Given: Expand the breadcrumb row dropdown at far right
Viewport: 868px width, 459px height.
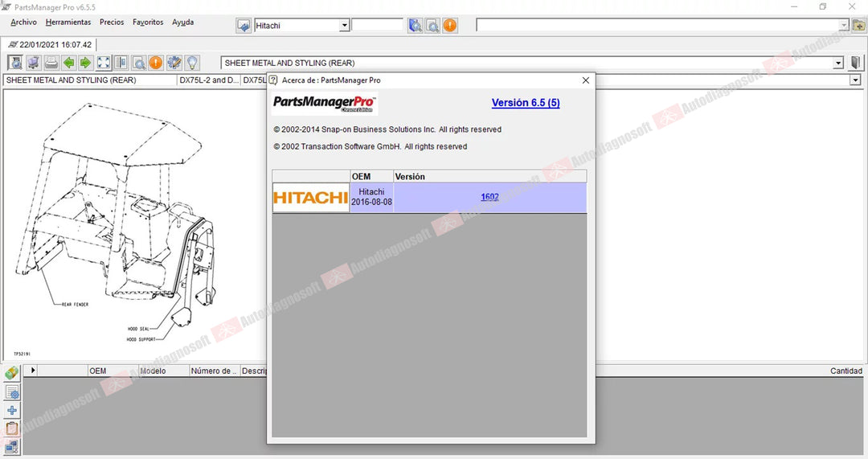Looking at the screenshot, I should pyautogui.click(x=856, y=80).
